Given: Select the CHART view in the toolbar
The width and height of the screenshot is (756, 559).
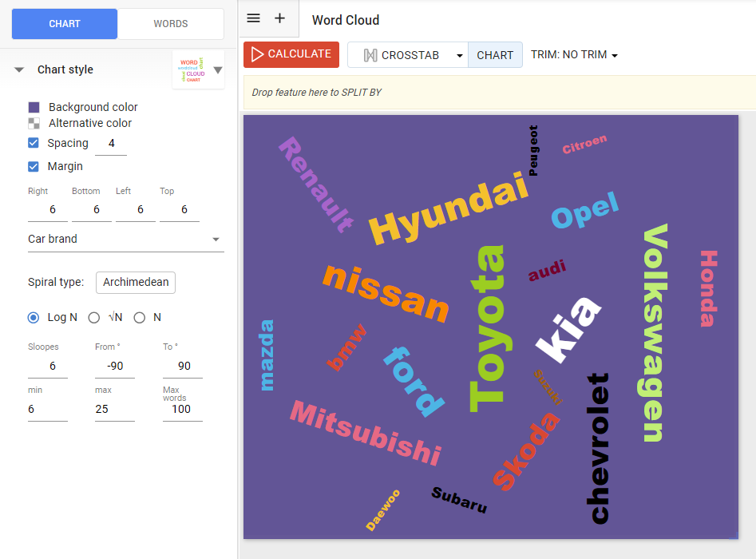Looking at the screenshot, I should (x=495, y=54).
